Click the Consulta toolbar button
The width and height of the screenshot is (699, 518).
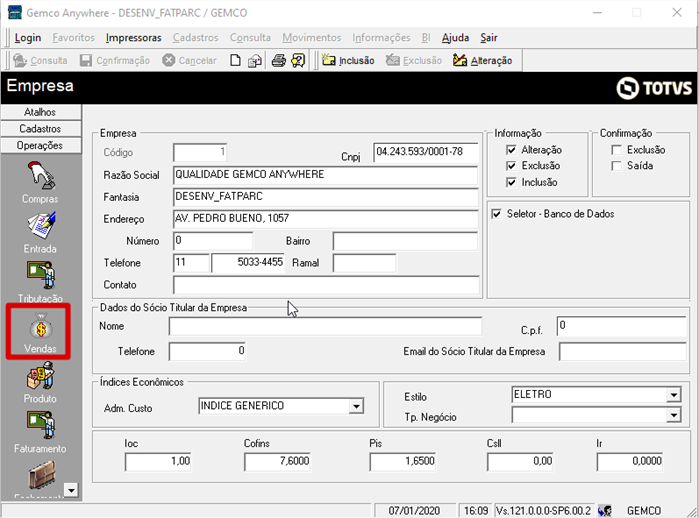pos(40,61)
